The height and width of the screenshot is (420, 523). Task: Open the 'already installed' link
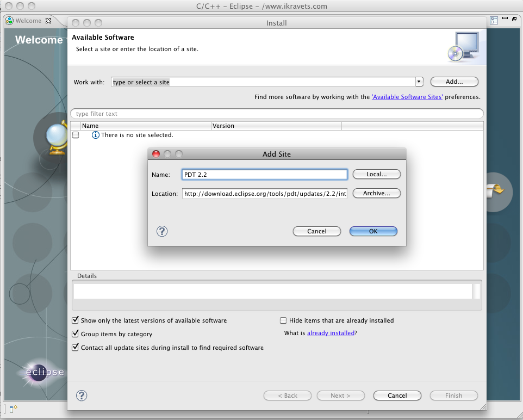(331, 333)
